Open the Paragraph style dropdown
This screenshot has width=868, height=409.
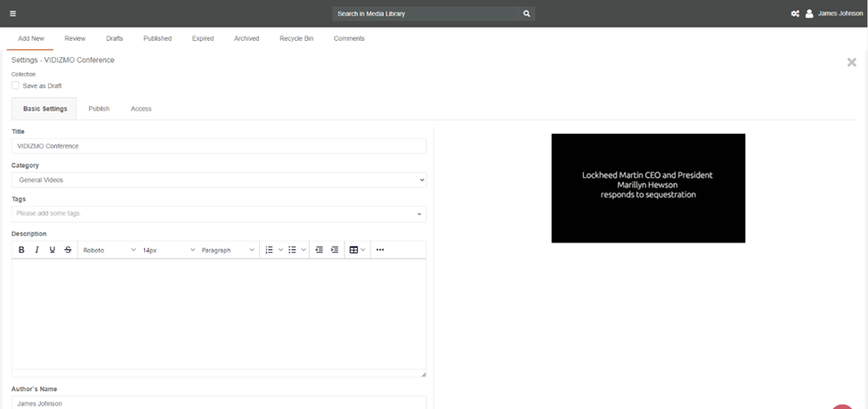click(229, 250)
